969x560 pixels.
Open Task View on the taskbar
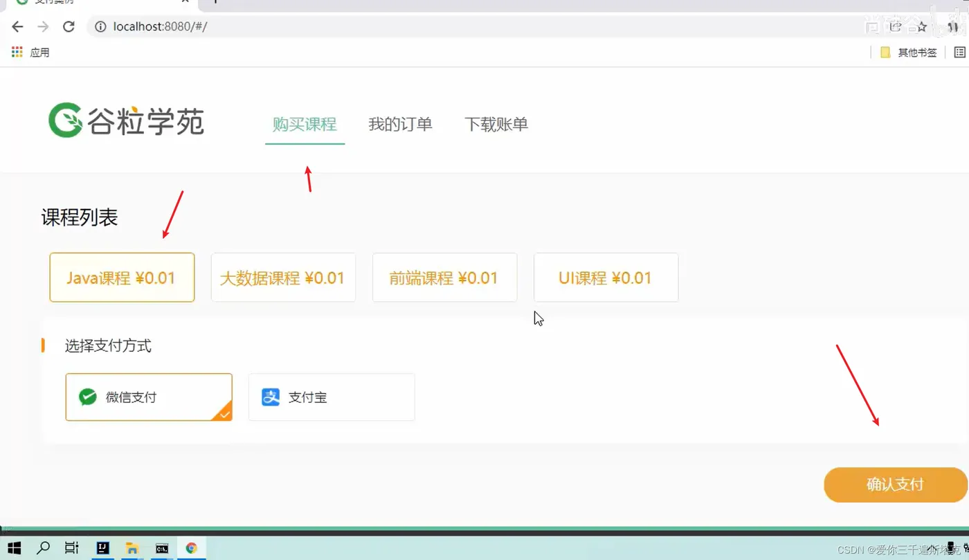point(71,548)
